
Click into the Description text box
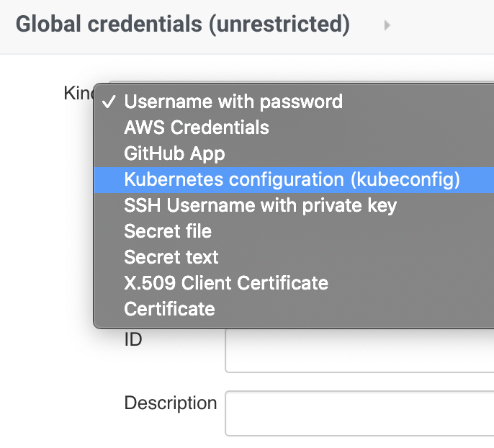click(360, 413)
